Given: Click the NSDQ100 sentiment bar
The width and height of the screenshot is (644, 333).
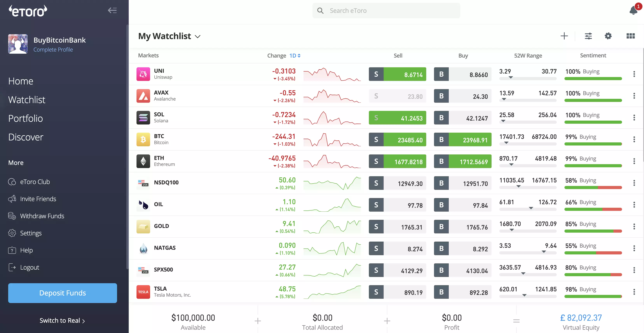Looking at the screenshot, I should [x=593, y=188].
